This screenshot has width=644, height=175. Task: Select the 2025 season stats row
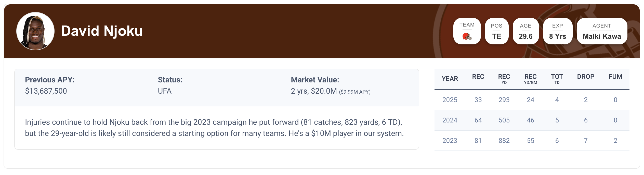[x=532, y=100]
